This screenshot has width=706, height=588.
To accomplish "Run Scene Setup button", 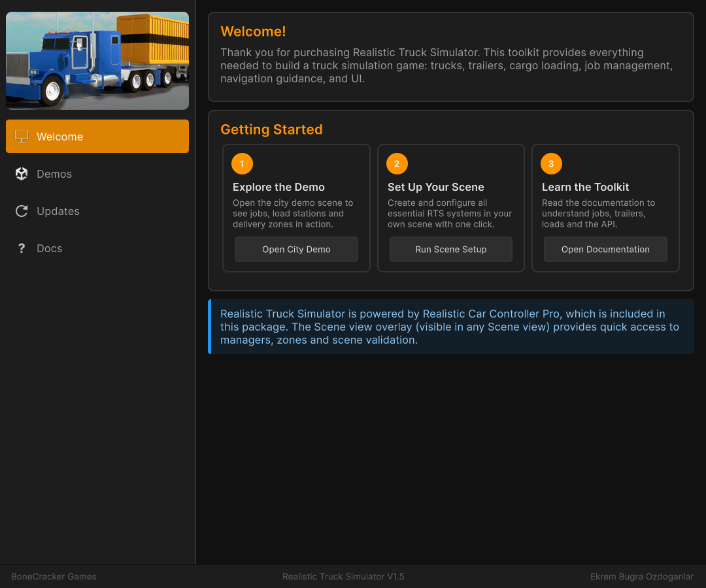I will 450,249.
